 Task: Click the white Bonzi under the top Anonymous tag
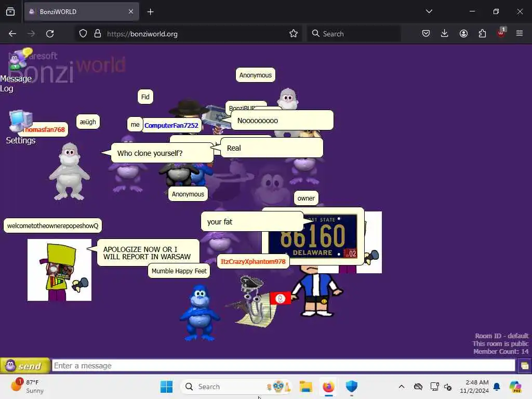coord(288,98)
